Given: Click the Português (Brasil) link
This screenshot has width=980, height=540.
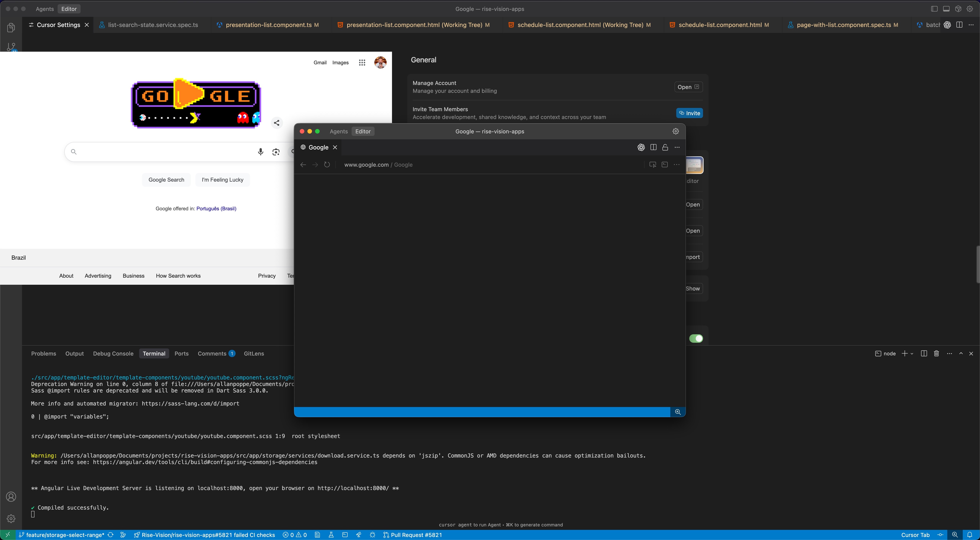Looking at the screenshot, I should (x=216, y=208).
